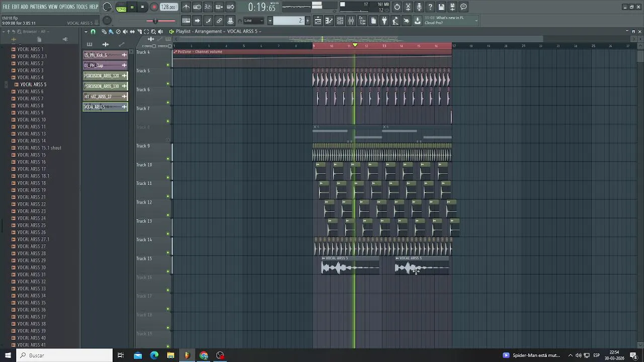Click the Windows Start button
This screenshot has width=644, height=362.
[8, 355]
